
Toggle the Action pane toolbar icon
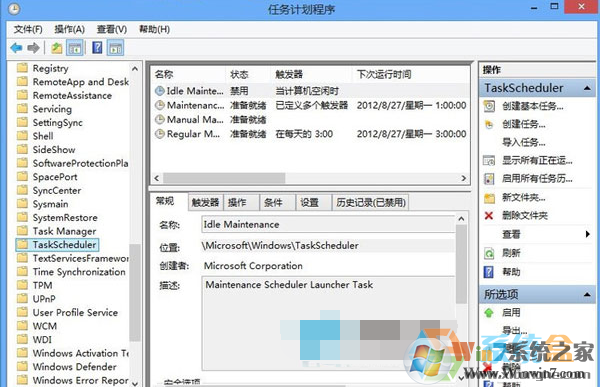115,48
